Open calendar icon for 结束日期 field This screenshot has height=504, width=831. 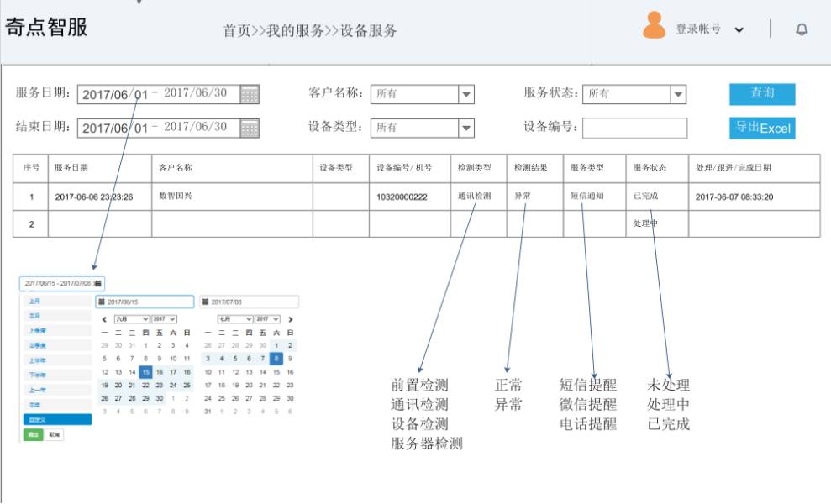coord(250,128)
